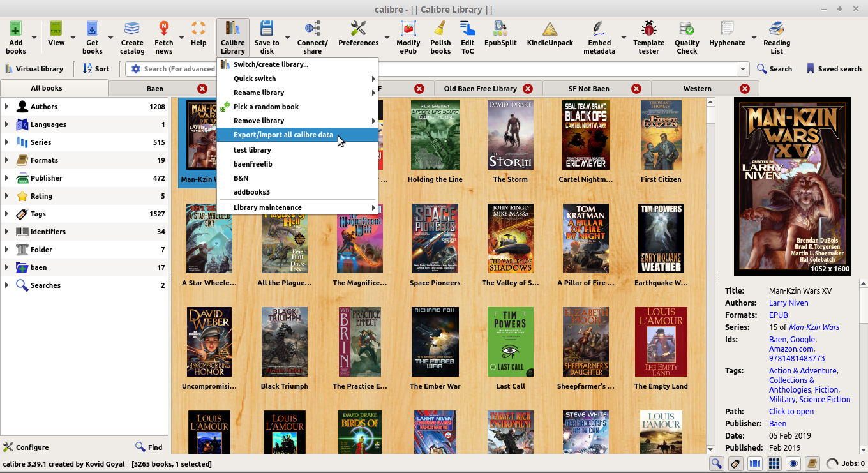Open the Hyphenate dropdown arrow
Viewport: 868px width, 473px height.
754,38
